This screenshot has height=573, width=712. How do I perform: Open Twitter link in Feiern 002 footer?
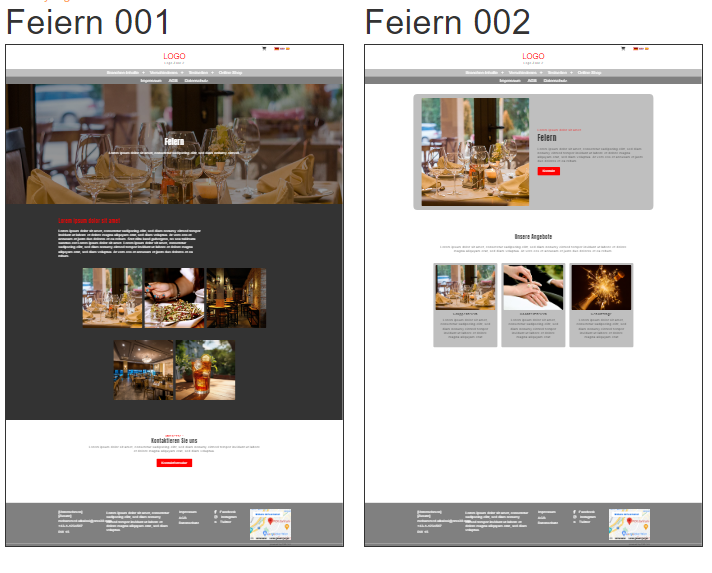pos(584,522)
